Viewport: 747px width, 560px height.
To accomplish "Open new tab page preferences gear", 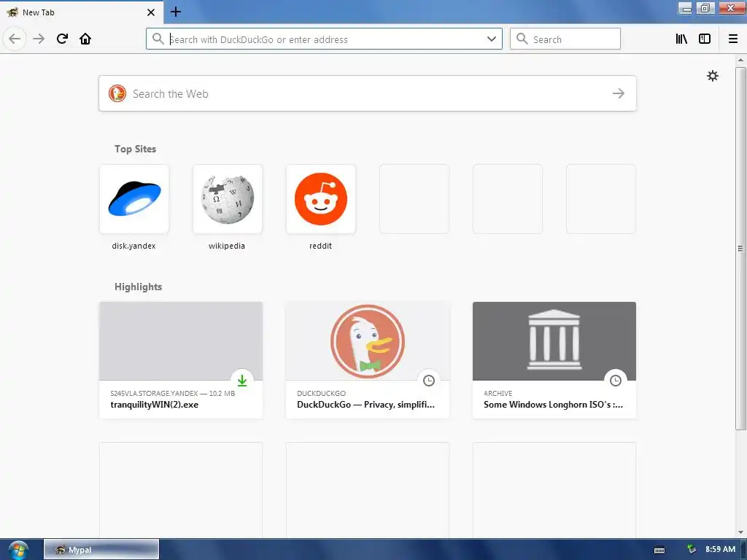I will [x=712, y=76].
